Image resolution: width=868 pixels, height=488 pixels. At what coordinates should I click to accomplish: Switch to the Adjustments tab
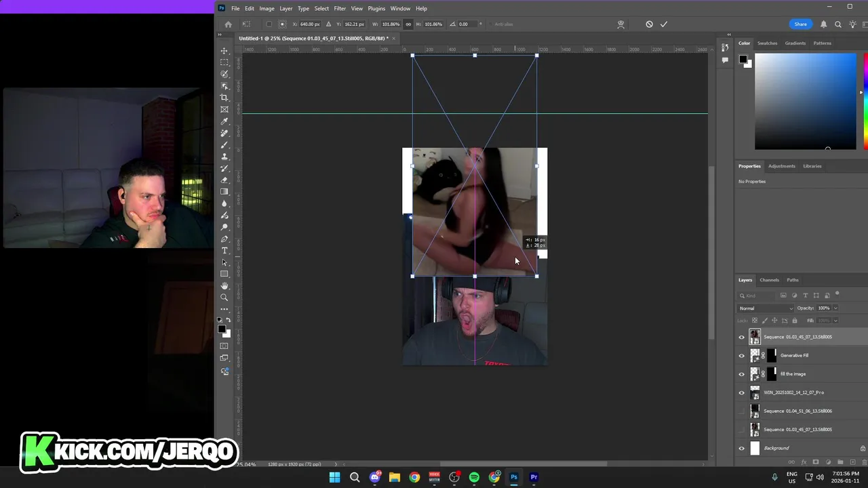click(x=782, y=166)
